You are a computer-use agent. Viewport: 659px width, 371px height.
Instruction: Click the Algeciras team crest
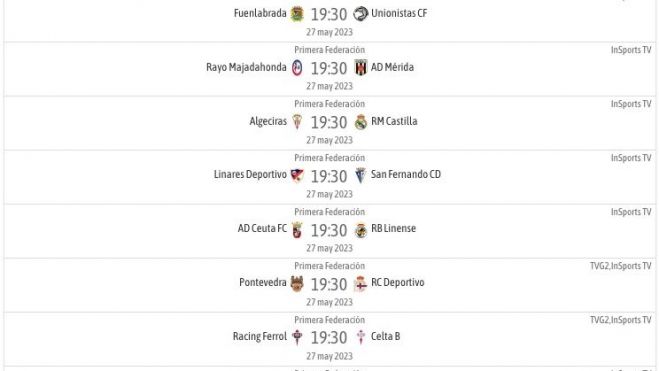[x=297, y=122]
